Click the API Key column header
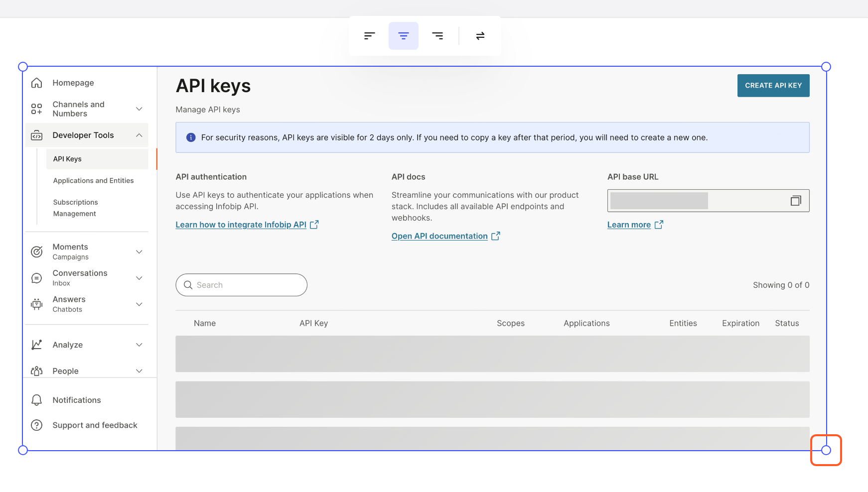Image resolution: width=868 pixels, height=492 pixels. pos(314,323)
